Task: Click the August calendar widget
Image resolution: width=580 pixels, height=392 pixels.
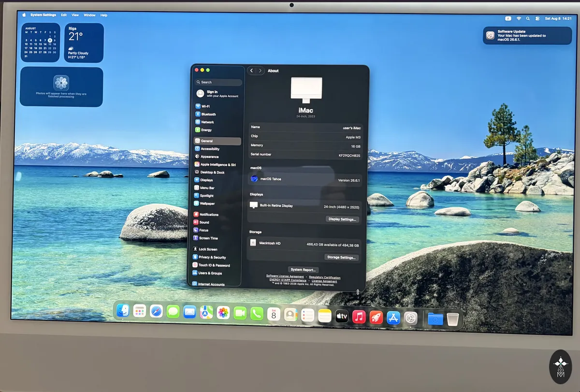Action: coord(41,43)
